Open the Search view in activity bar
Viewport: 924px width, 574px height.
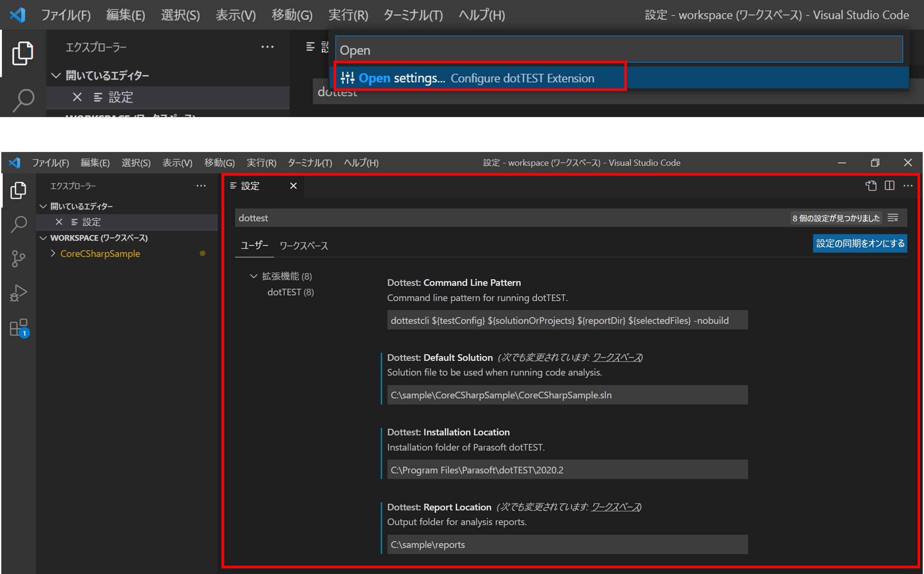click(x=18, y=224)
